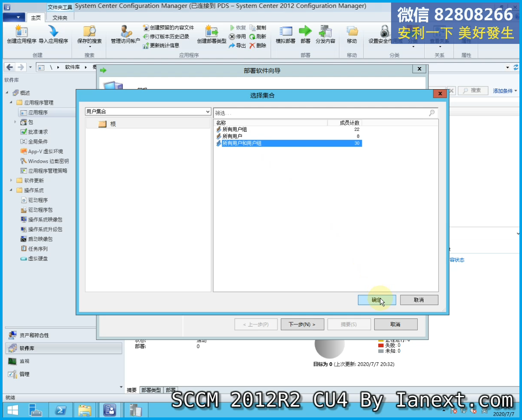
Task: Click the filter magnifier icon in 选择集合
Action: coord(432,113)
